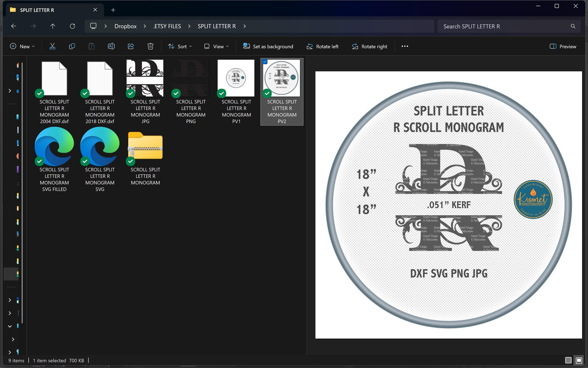Select the MONOGRAM 2018 DXF.dxf file
This screenshot has height=368, width=588.
pyautogui.click(x=100, y=92)
